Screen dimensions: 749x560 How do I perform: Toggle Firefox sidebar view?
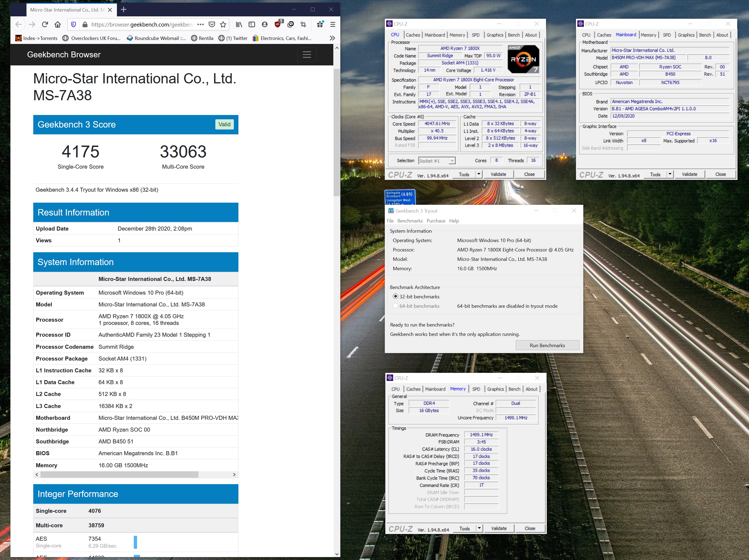click(x=252, y=24)
